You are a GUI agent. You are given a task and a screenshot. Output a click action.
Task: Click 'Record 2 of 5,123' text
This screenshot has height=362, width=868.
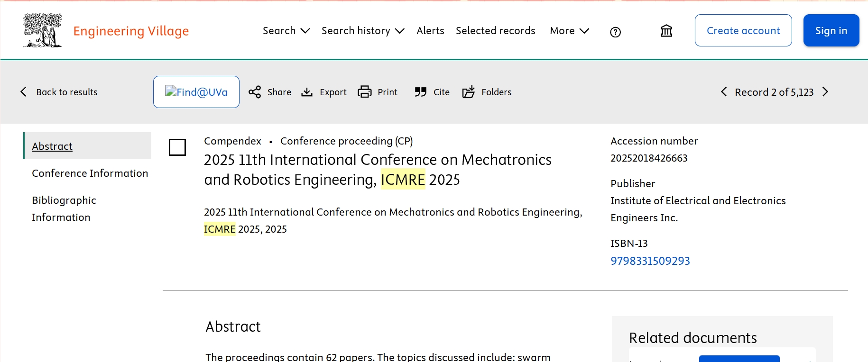pyautogui.click(x=774, y=92)
